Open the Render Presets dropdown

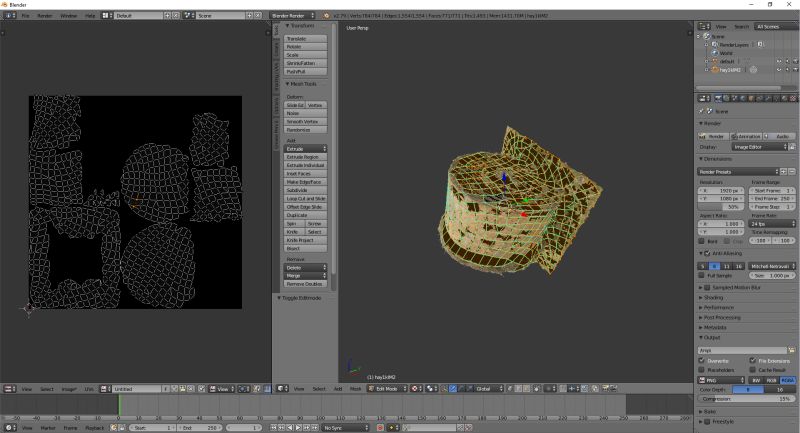click(x=739, y=172)
